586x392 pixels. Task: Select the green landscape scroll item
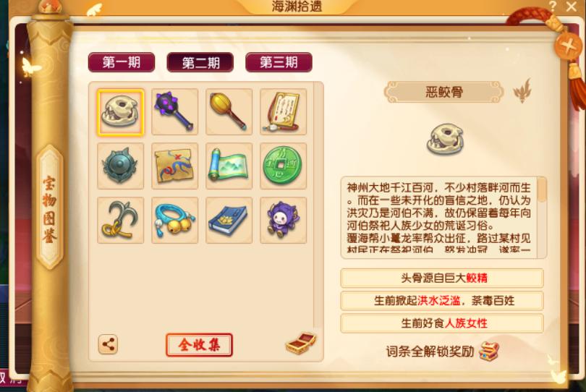click(x=229, y=166)
